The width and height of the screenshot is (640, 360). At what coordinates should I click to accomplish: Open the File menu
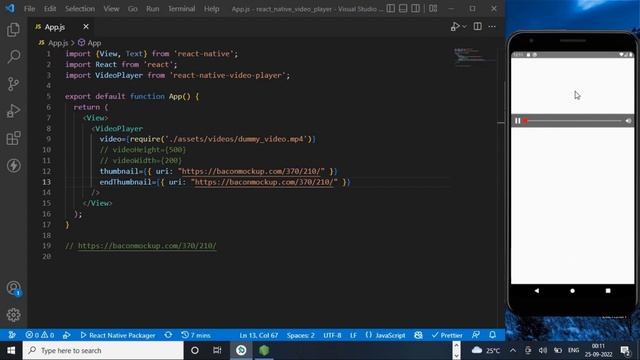[29, 9]
